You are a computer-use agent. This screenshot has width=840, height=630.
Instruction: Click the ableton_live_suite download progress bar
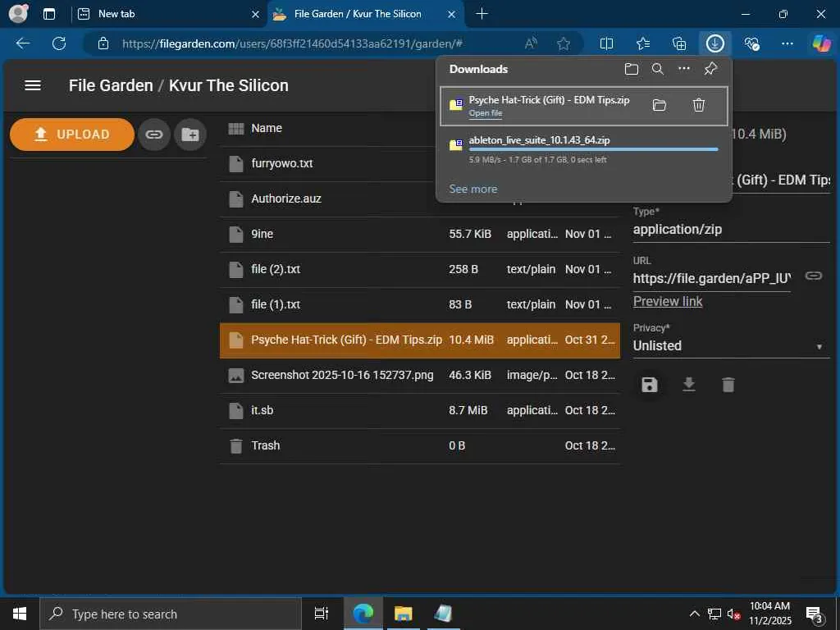[x=593, y=149]
